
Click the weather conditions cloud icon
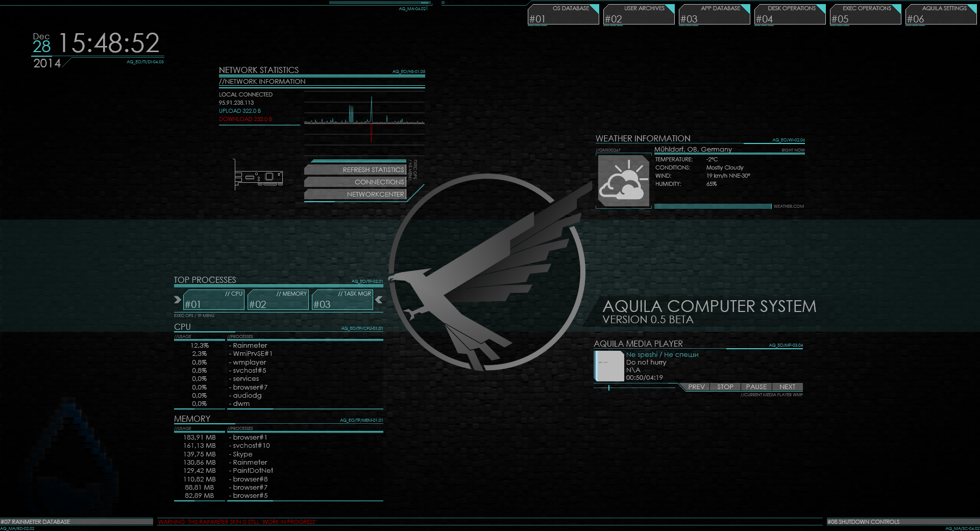(x=623, y=181)
